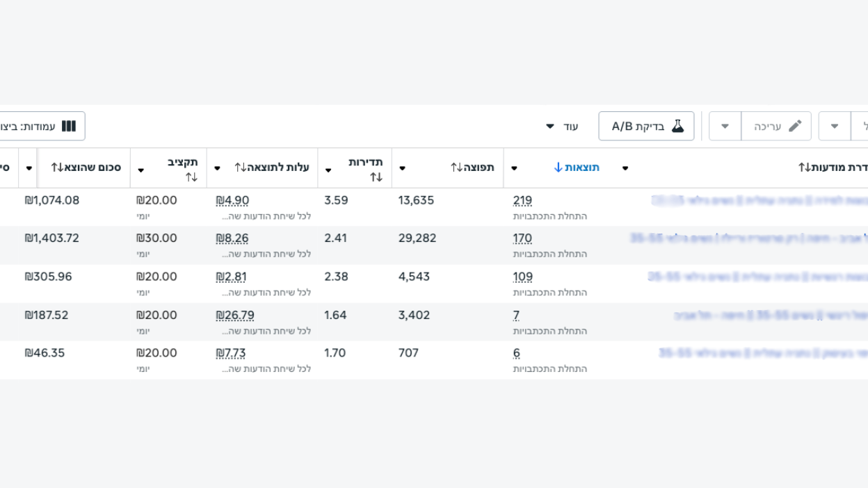Open the 109 results value link
The image size is (868, 488).
pyautogui.click(x=523, y=277)
